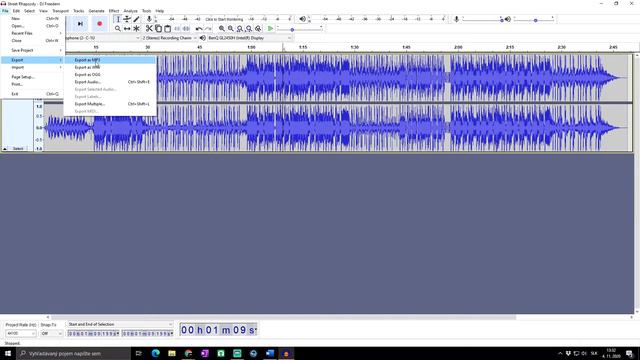Choose Export as OGG
The width and height of the screenshot is (640, 360).
[x=110, y=75]
